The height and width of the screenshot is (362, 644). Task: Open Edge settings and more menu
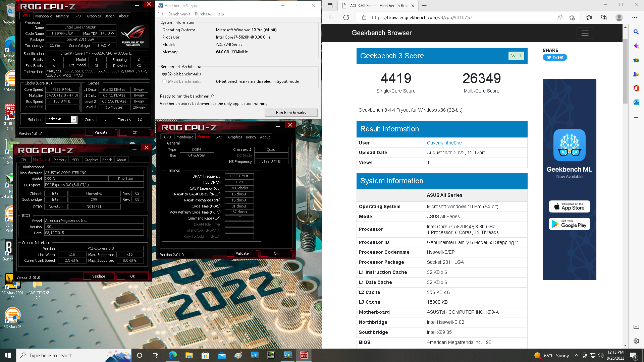(634, 17)
